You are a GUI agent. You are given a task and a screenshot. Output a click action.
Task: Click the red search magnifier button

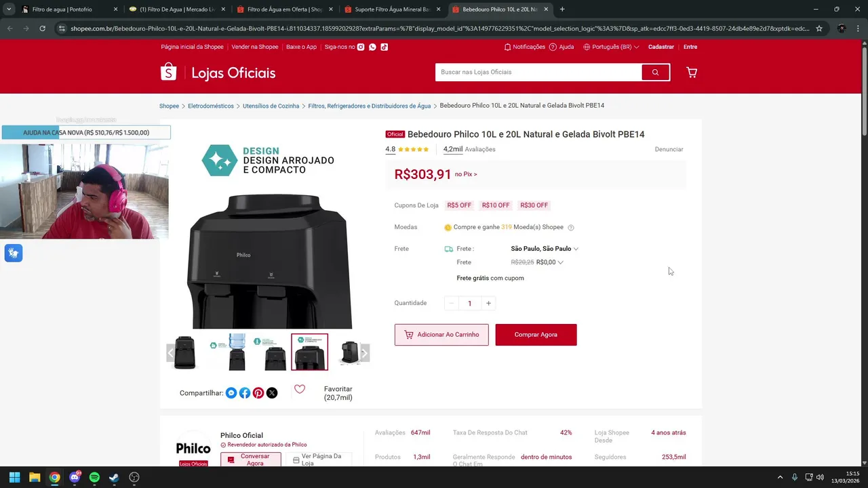[655, 72]
